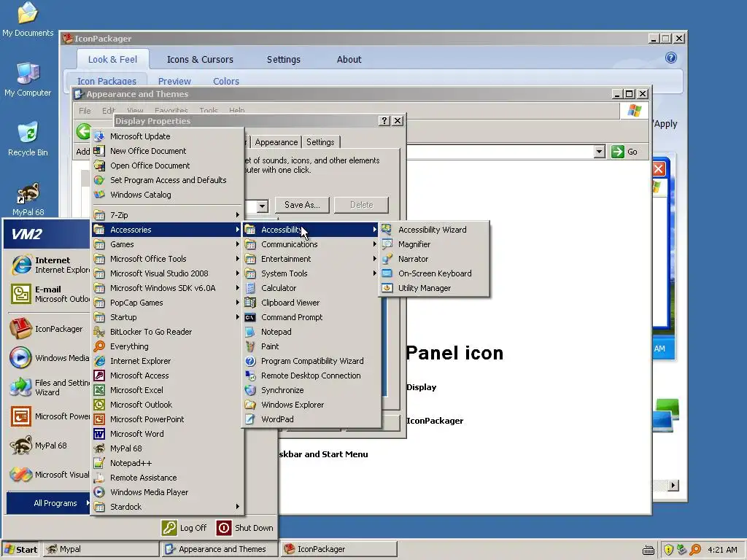
Task: Open Remote Desktop Connection
Action: [311, 376]
